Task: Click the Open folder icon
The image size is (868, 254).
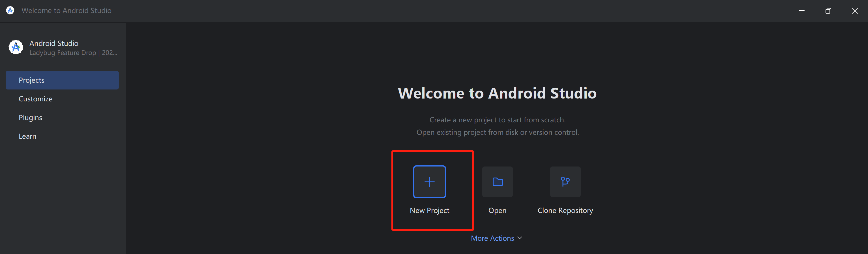Action: (497, 182)
